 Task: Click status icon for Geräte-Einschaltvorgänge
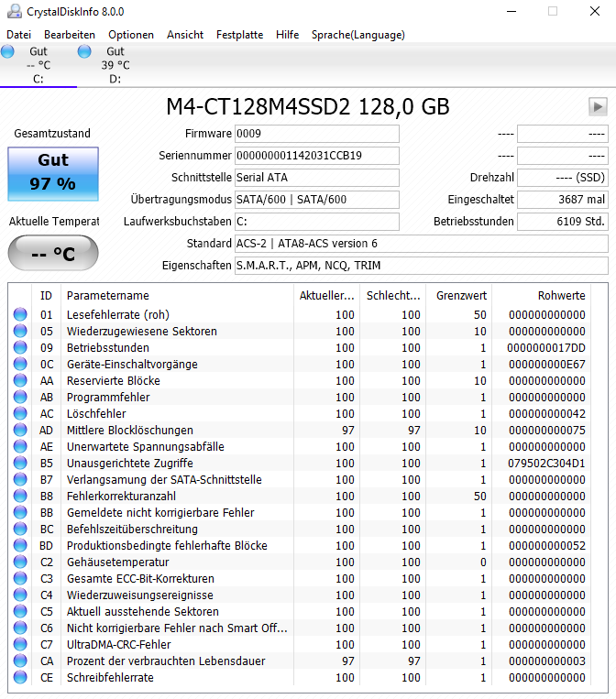(20, 364)
